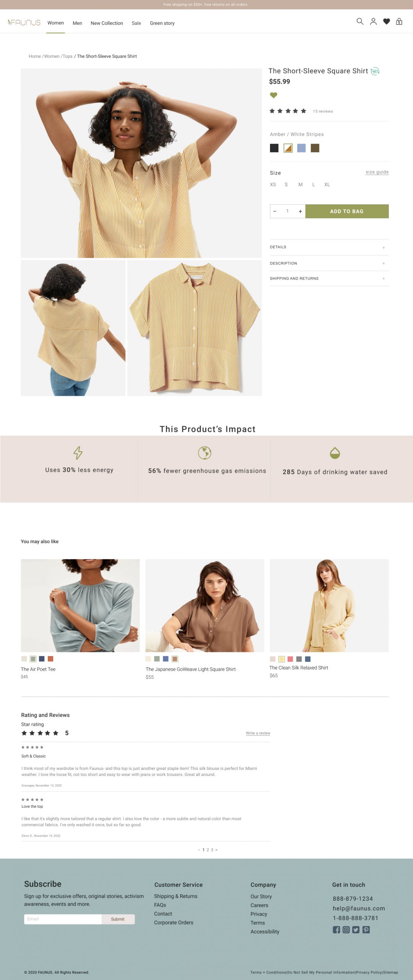Select size M
This screenshot has height=980, width=413.
(x=301, y=185)
